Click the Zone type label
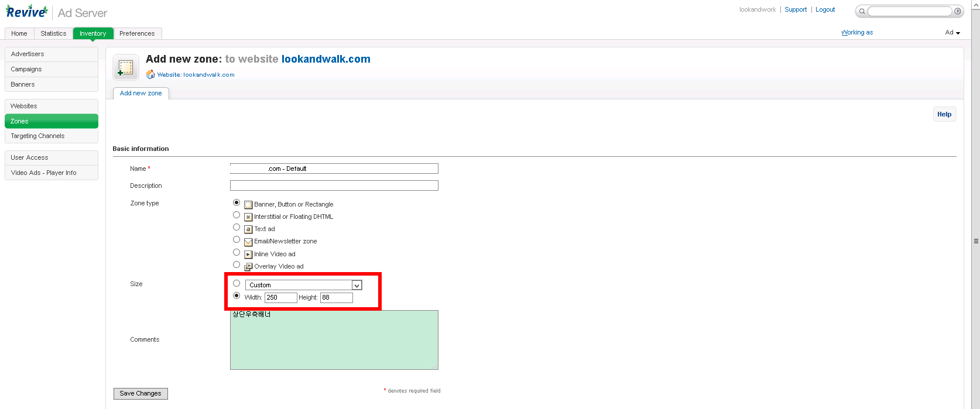Viewport: 980px width, 409px height. (145, 203)
